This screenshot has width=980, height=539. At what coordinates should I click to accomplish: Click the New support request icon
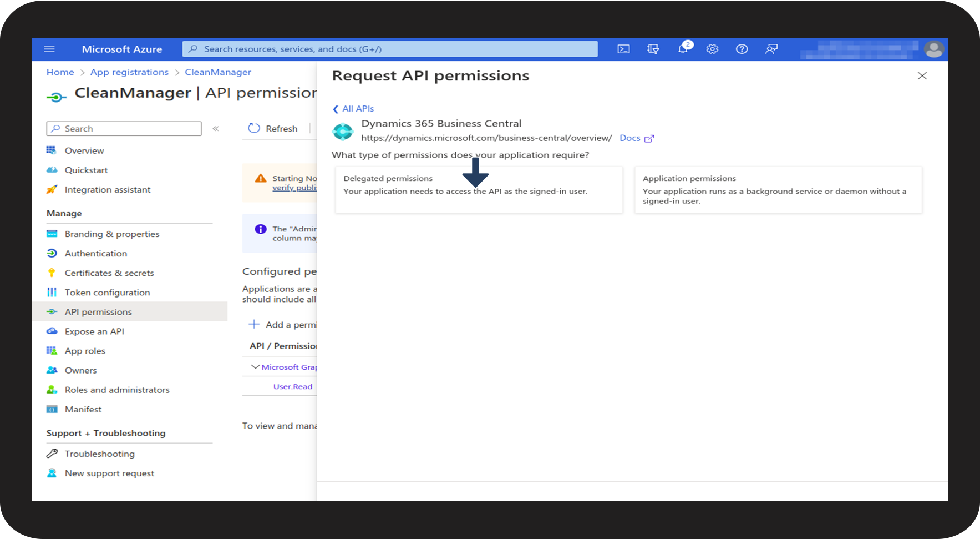[52, 473]
